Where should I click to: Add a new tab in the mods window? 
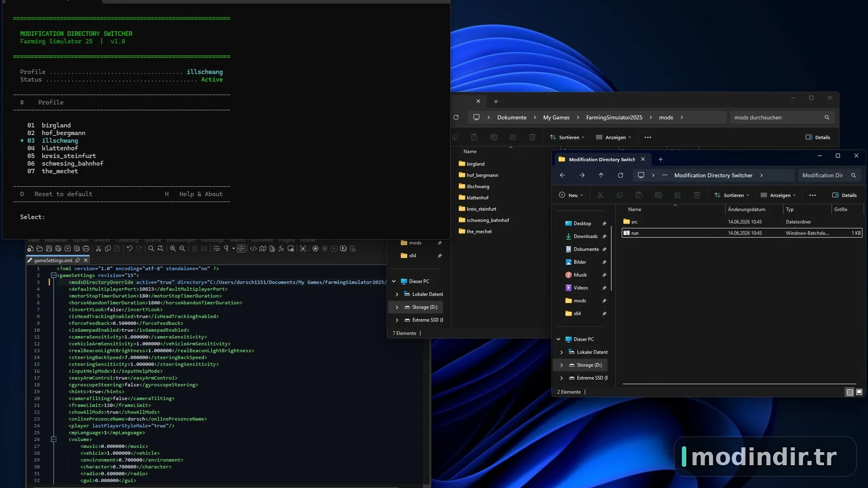pyautogui.click(x=496, y=101)
